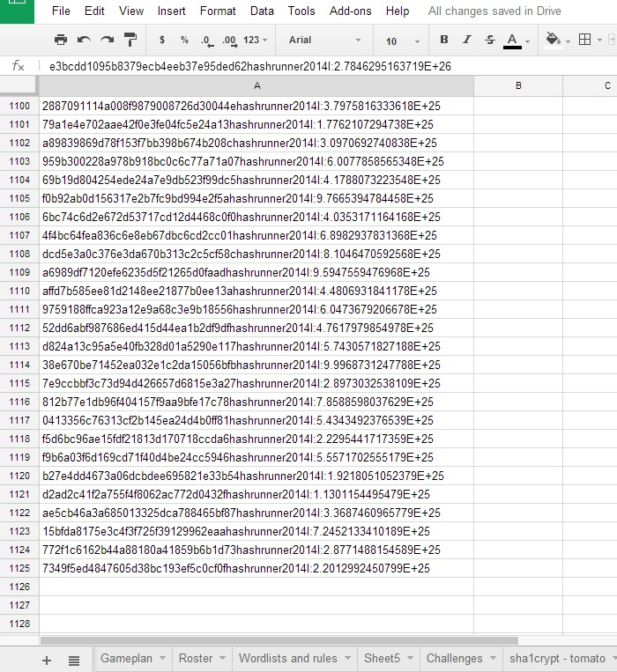The height and width of the screenshot is (672, 617).
Task: Click the formula bar input field
Action: coord(326,66)
